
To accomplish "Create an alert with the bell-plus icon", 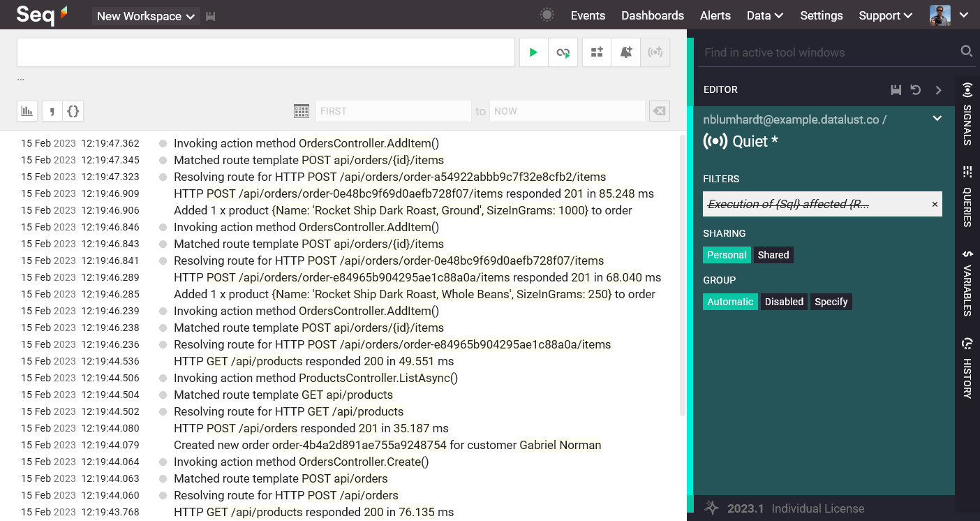I will 626,52.
